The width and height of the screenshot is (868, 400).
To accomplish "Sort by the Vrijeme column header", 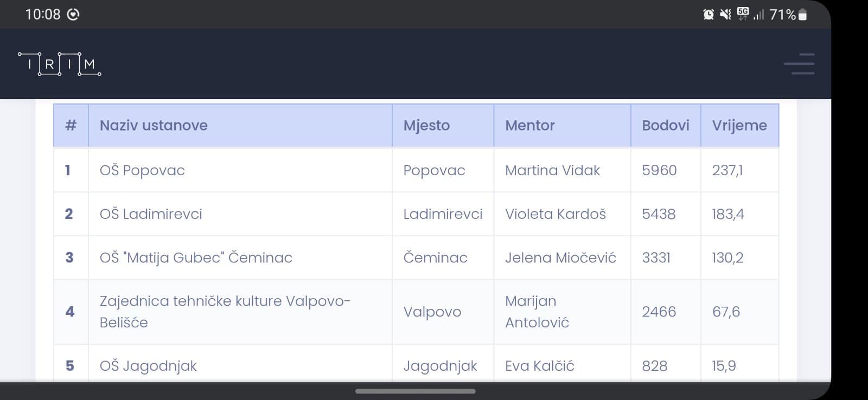I will click(x=739, y=125).
